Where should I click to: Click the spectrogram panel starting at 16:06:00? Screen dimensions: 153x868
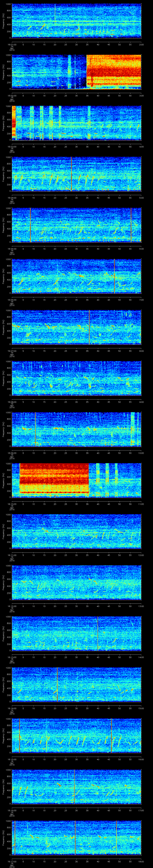[x=76, y=276]
